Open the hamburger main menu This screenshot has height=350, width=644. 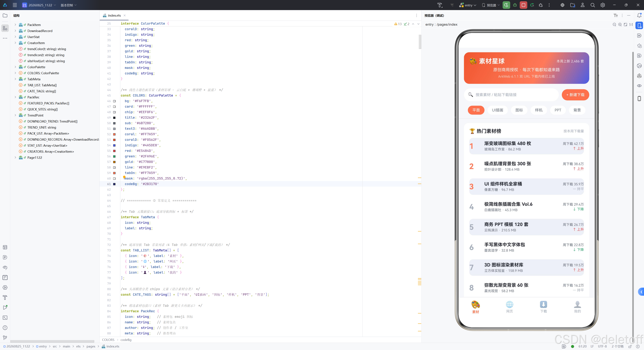(15, 5)
